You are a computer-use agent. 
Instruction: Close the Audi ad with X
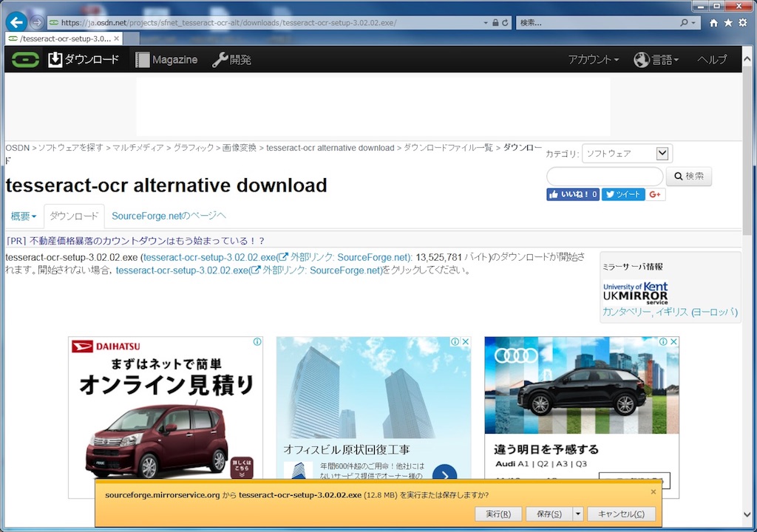pos(674,342)
